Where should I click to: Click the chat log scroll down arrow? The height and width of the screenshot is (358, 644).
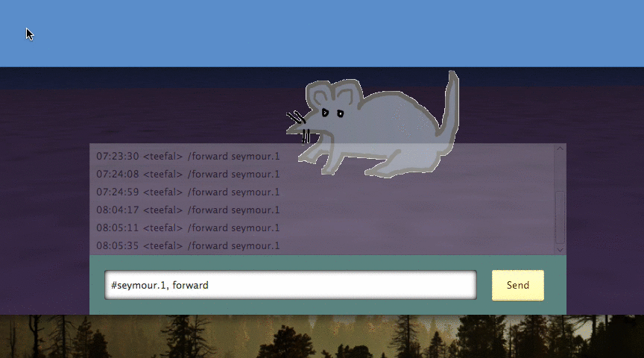point(560,250)
